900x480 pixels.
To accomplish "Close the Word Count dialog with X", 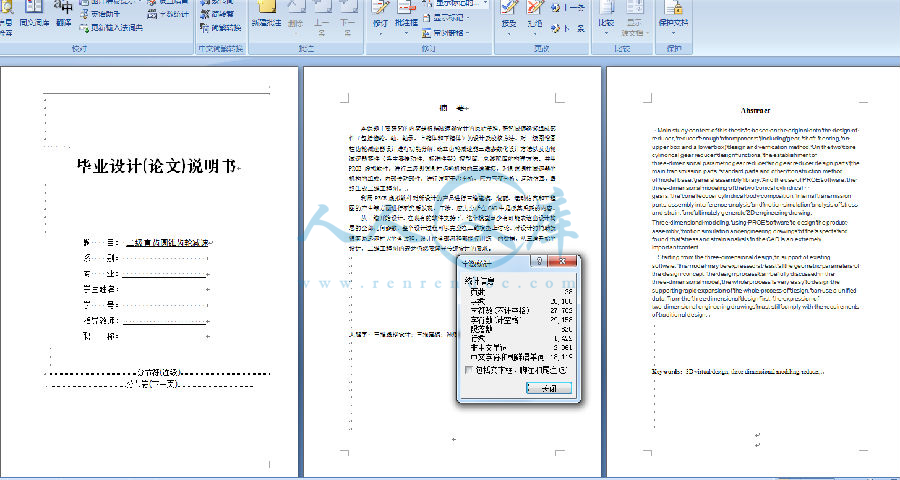I will pyautogui.click(x=561, y=262).
